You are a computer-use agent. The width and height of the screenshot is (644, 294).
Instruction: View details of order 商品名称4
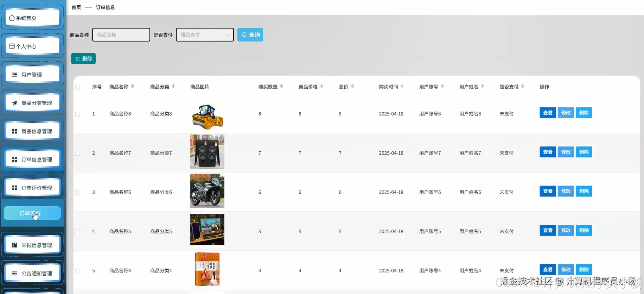(548, 270)
